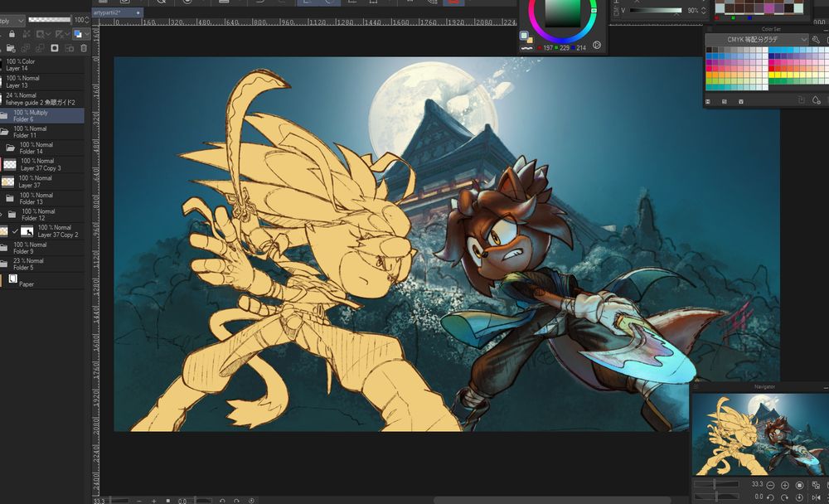The image size is (829, 504).
Task: Click the layer opacity stepper arrows
Action: (87, 20)
